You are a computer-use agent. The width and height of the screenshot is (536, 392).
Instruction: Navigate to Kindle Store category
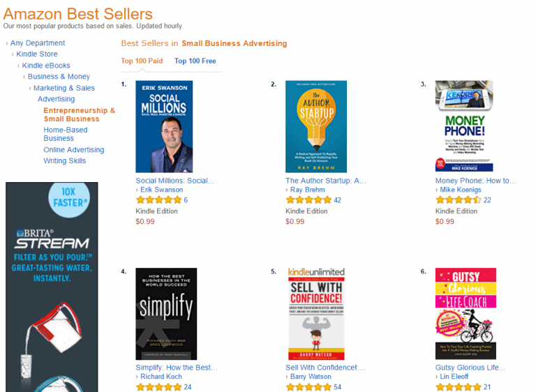pyautogui.click(x=37, y=54)
